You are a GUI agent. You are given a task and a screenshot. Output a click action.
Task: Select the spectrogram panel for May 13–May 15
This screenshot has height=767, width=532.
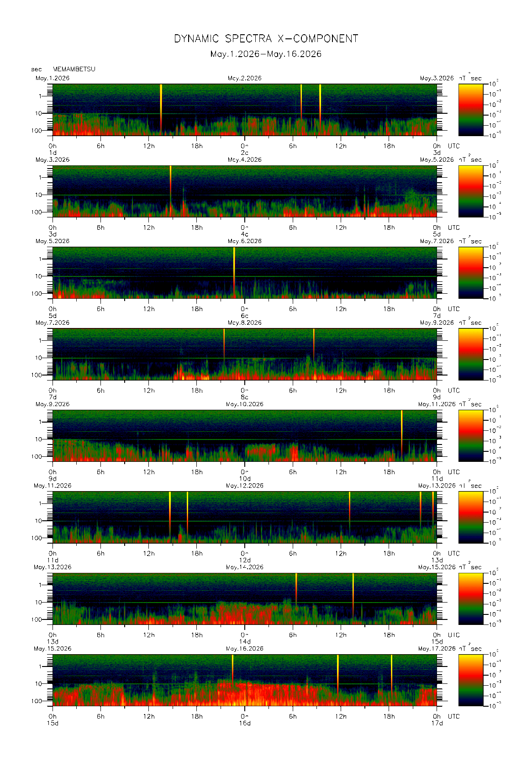click(245, 598)
